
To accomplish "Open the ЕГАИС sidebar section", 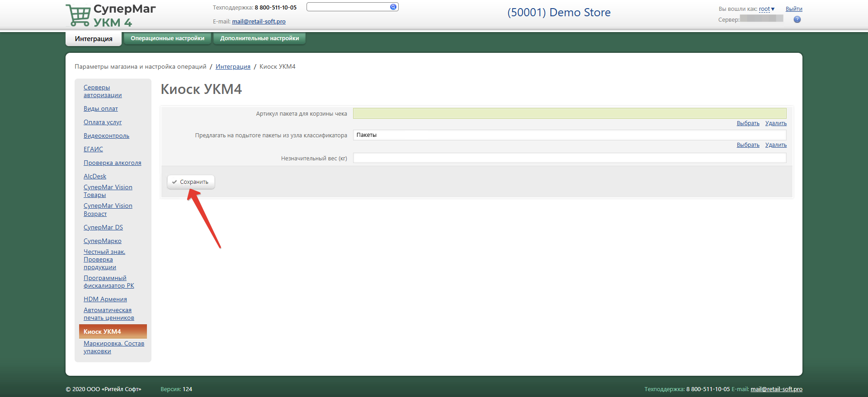I will coord(93,149).
